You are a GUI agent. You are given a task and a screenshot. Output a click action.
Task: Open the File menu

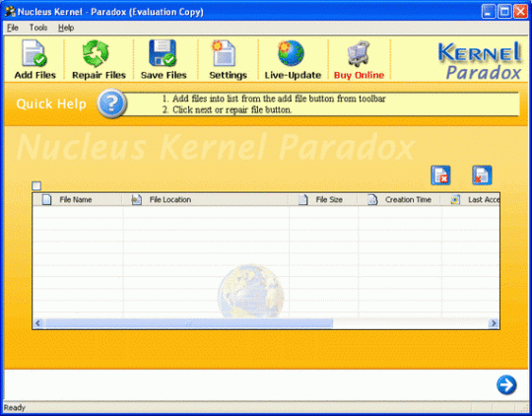click(x=13, y=28)
